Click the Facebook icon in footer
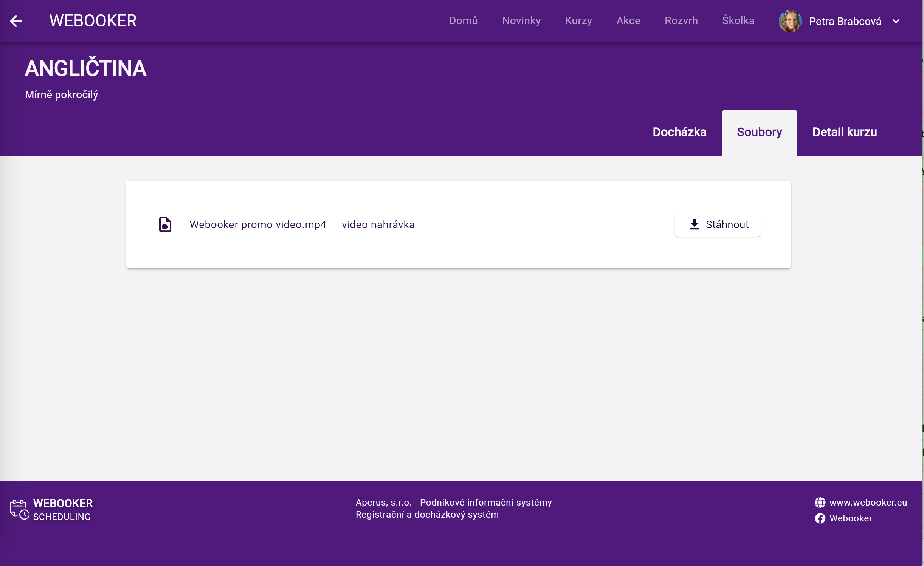 [820, 518]
